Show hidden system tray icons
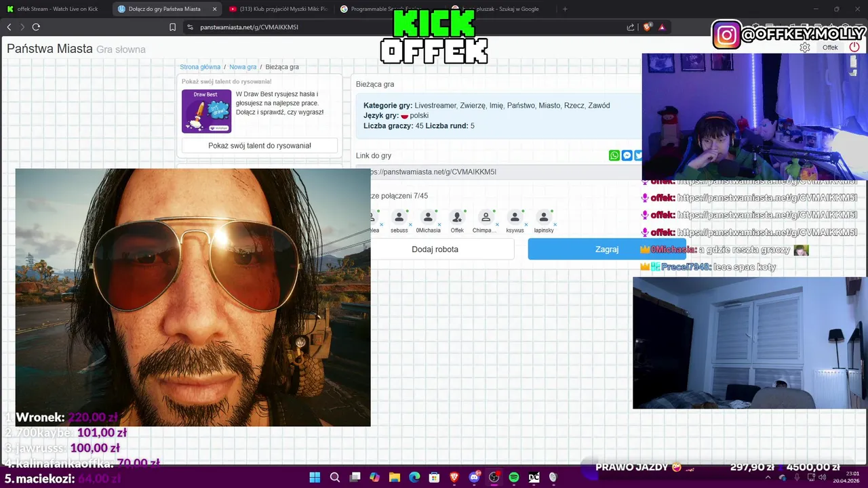 (x=770, y=477)
